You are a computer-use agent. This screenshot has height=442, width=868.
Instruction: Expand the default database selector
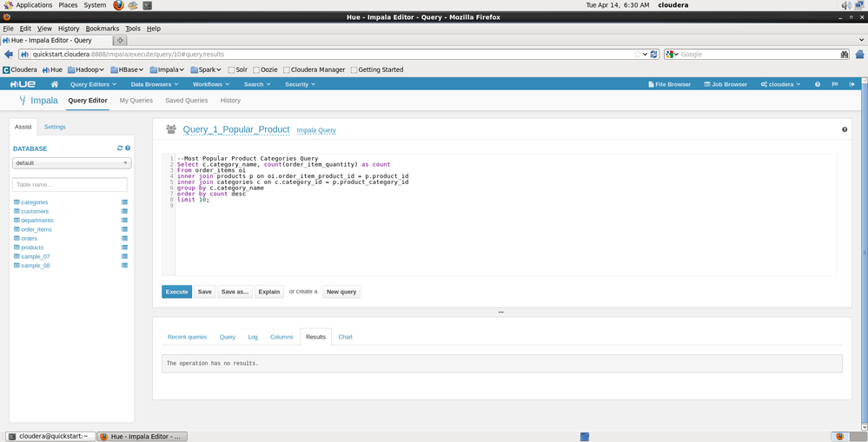pyautogui.click(x=71, y=162)
